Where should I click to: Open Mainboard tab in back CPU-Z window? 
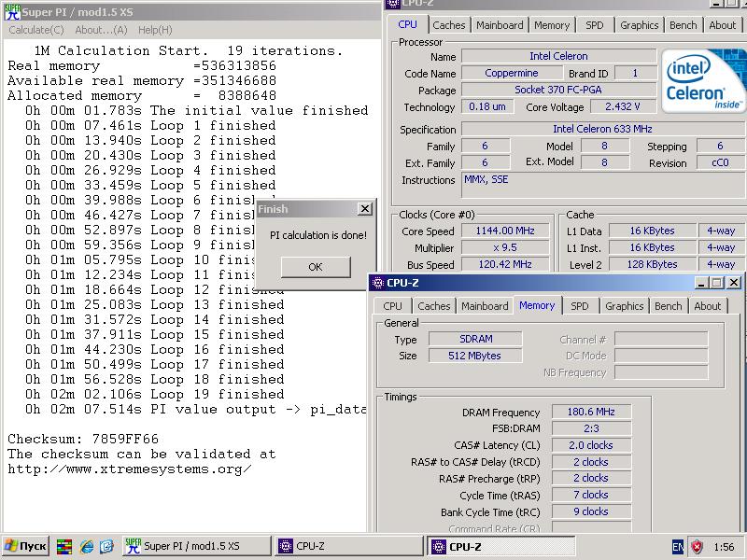point(500,25)
